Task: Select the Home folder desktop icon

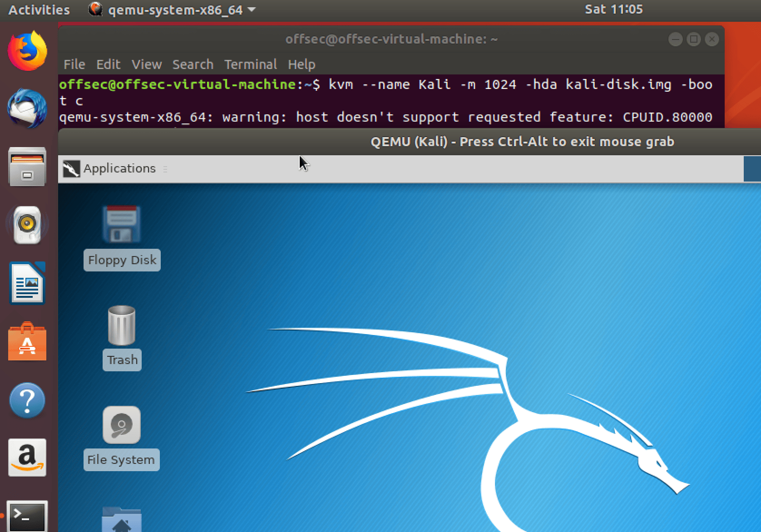Action: click(121, 520)
